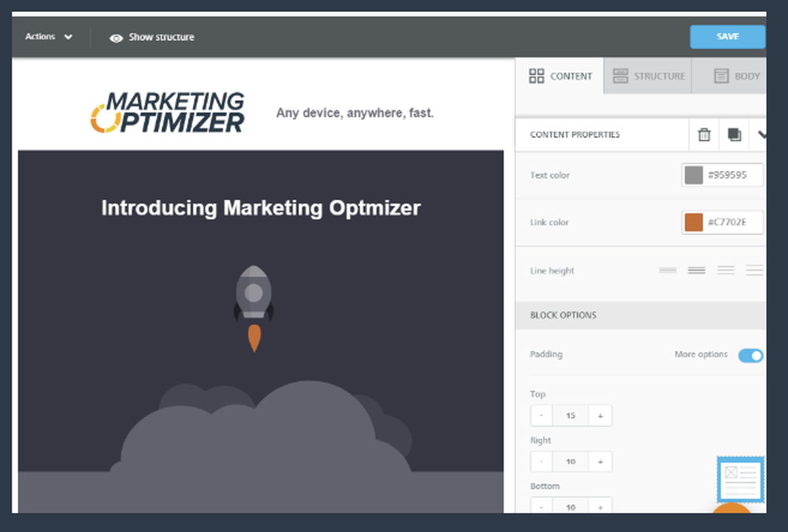Select the second line height option
The height and width of the screenshot is (532, 788).
click(x=697, y=270)
